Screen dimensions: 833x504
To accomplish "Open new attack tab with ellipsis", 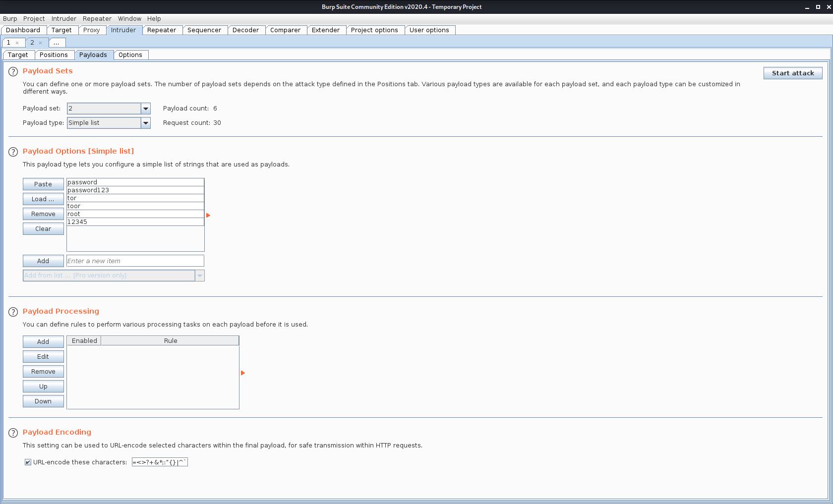I will pyautogui.click(x=57, y=43).
